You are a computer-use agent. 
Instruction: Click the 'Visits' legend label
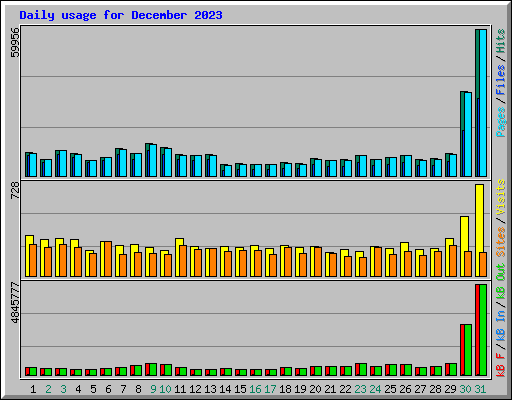[x=501, y=197]
